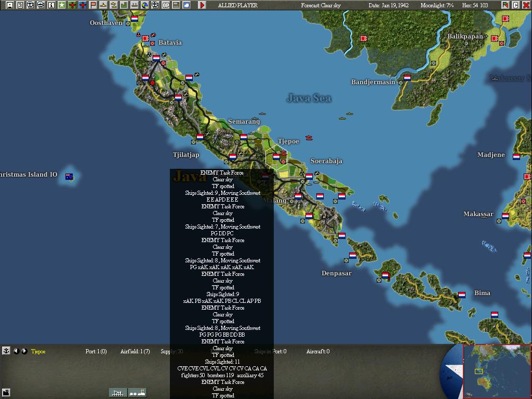Click the 'Moonlight: 7%' text

coord(437,5)
